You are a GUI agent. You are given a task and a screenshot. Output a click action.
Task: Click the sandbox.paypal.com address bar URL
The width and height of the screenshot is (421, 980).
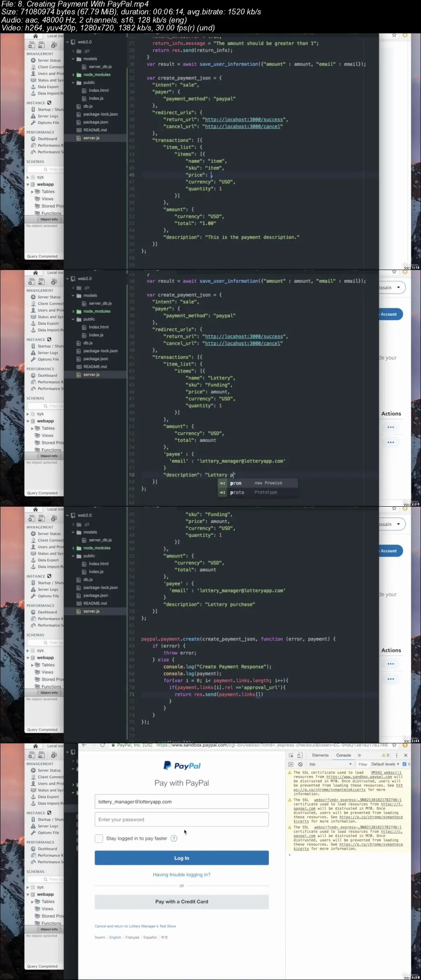(272, 745)
